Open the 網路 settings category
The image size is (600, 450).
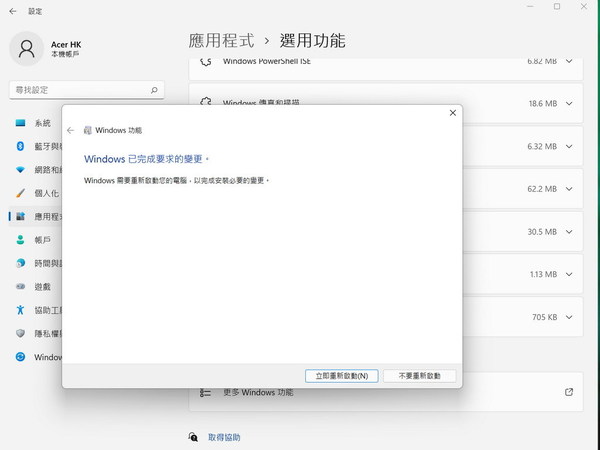pos(34,170)
